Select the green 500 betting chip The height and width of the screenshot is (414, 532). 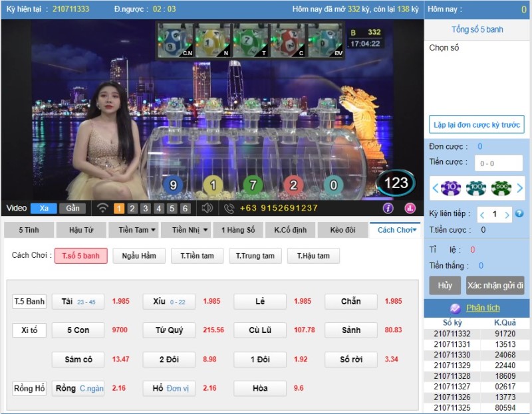(x=501, y=188)
